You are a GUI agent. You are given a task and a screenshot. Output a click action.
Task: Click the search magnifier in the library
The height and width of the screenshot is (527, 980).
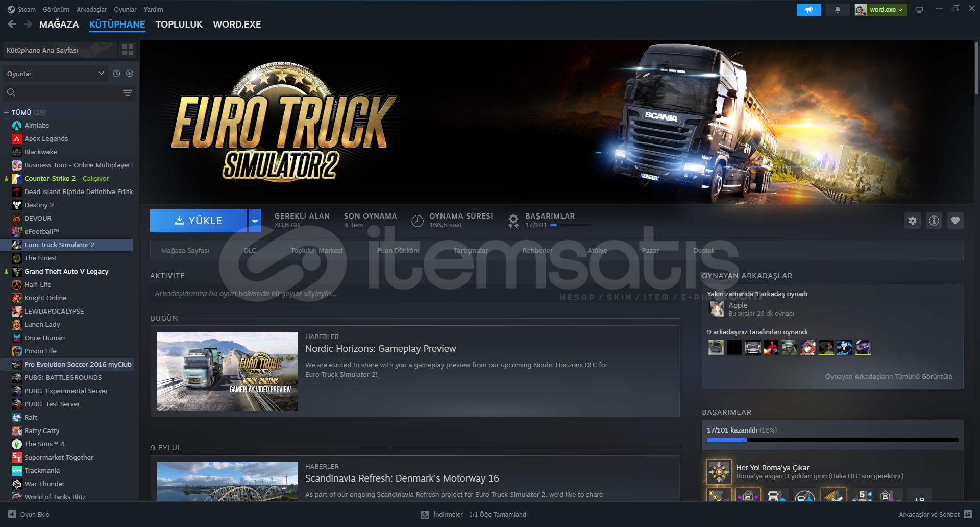(x=11, y=92)
